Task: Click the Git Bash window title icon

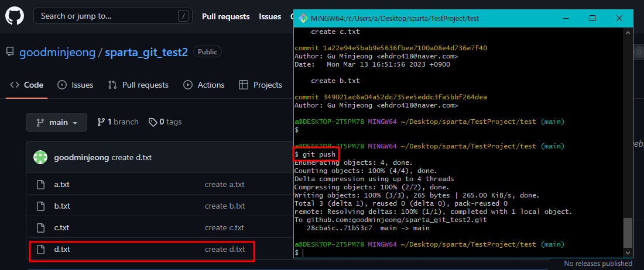Action: 303,18
